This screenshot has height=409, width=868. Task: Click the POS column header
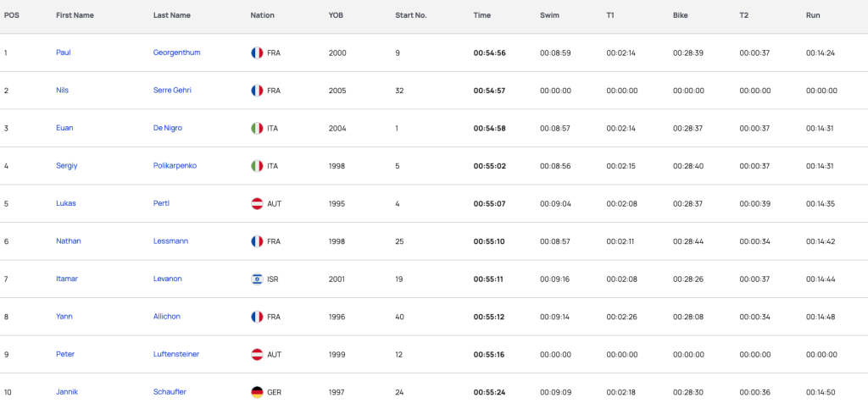click(x=11, y=15)
